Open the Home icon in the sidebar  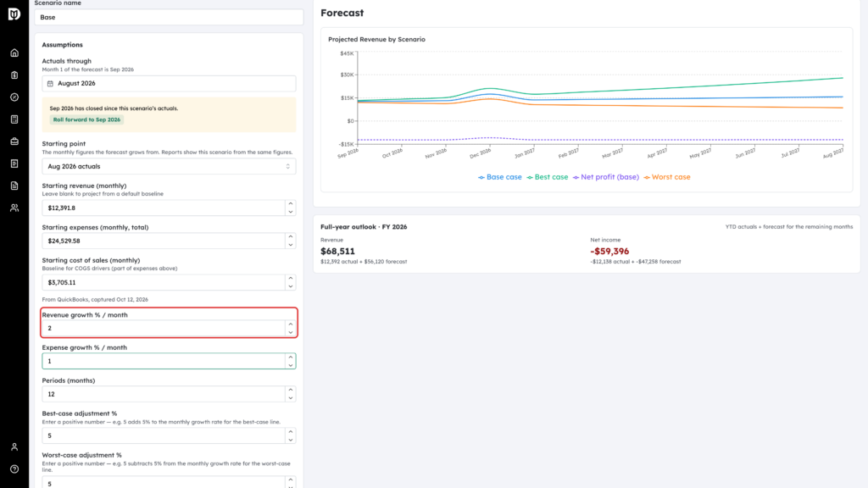tap(14, 53)
